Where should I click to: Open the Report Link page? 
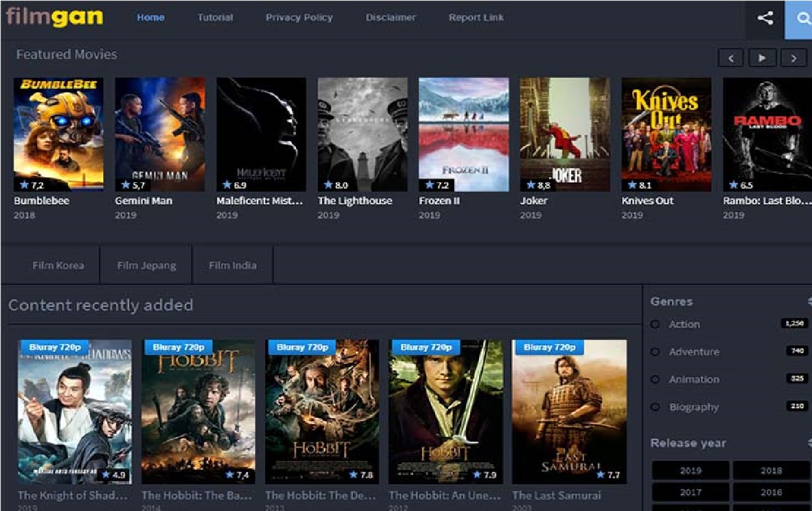(476, 18)
